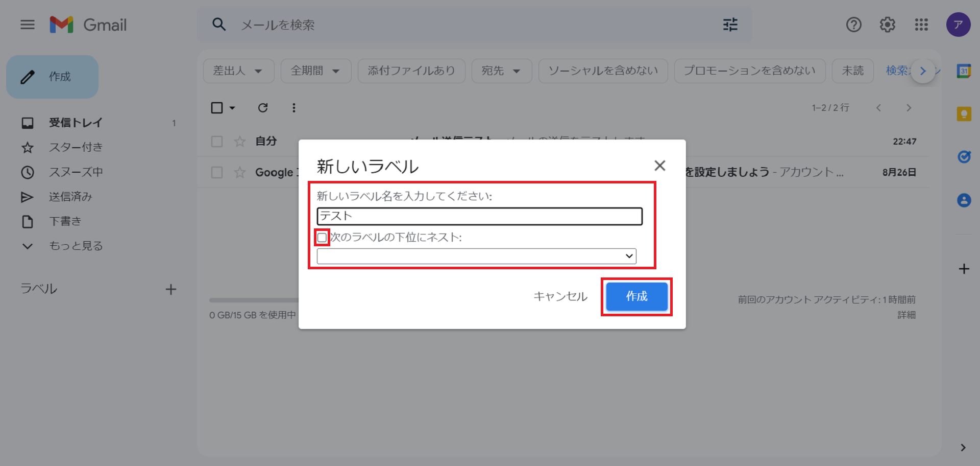Open the Help support icon
The image size is (980, 466).
click(853, 25)
